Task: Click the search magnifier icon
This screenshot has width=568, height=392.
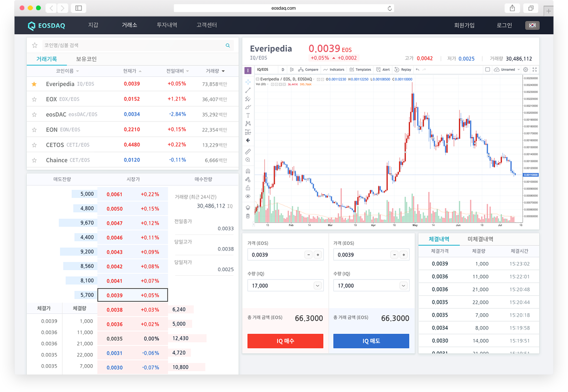Action: (x=228, y=45)
